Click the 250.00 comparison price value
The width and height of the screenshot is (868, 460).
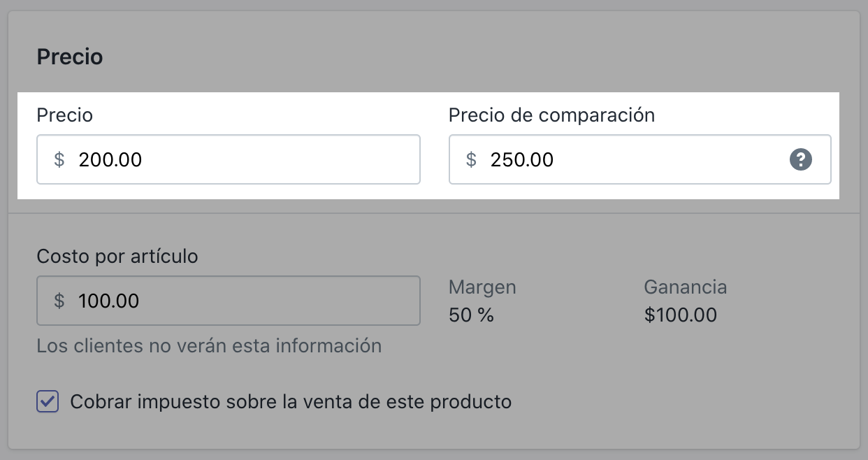tap(522, 160)
